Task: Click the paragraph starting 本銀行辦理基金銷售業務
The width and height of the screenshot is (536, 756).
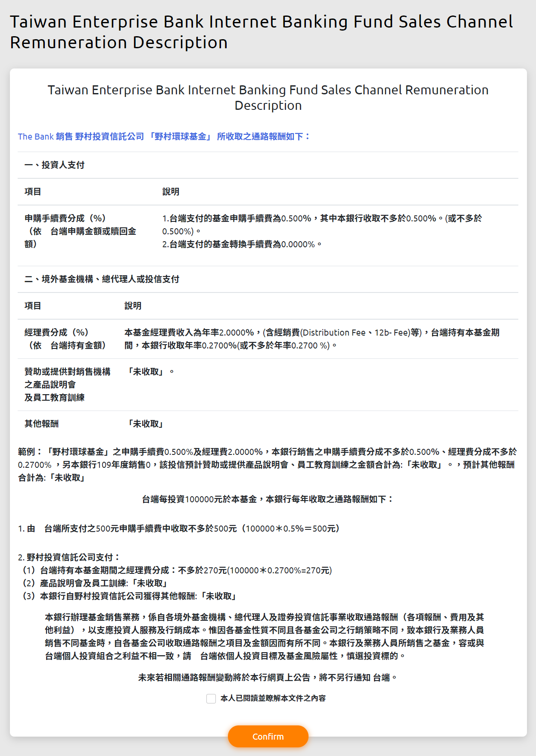Action: point(265,637)
